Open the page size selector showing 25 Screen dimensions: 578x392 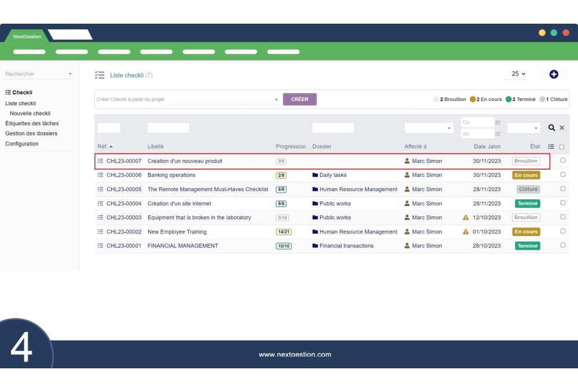pos(515,74)
